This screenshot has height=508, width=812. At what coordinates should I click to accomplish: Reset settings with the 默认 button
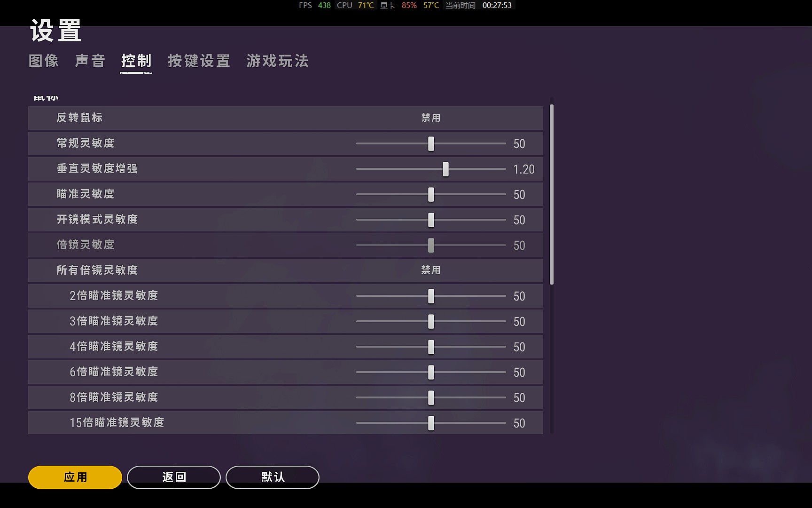[273, 477]
